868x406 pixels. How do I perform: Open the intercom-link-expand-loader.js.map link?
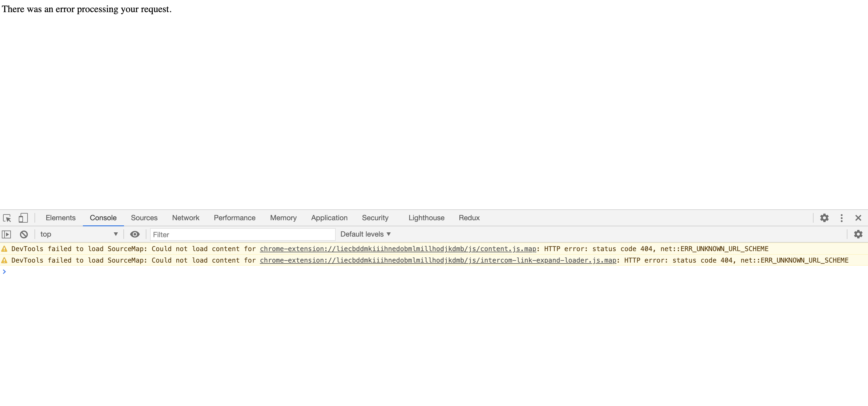[x=438, y=260]
